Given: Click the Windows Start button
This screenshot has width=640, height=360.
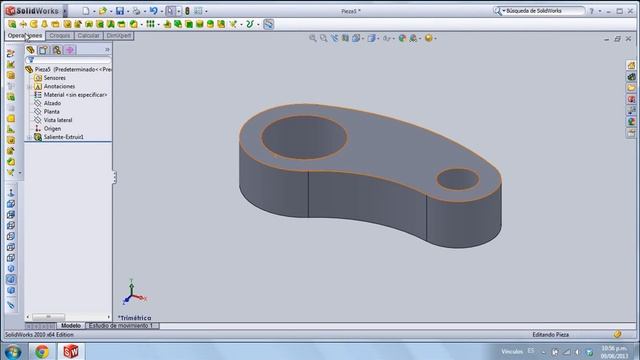Looking at the screenshot, I should pyautogui.click(x=13, y=351).
